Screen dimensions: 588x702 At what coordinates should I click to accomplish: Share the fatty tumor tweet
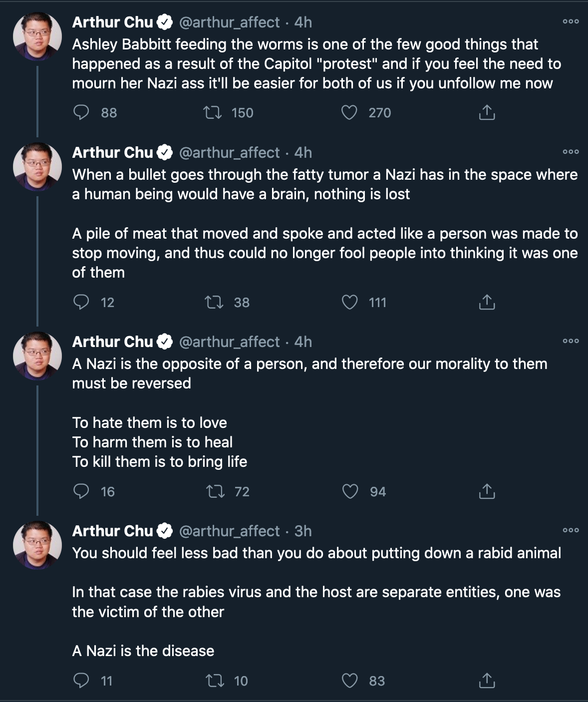(x=487, y=302)
